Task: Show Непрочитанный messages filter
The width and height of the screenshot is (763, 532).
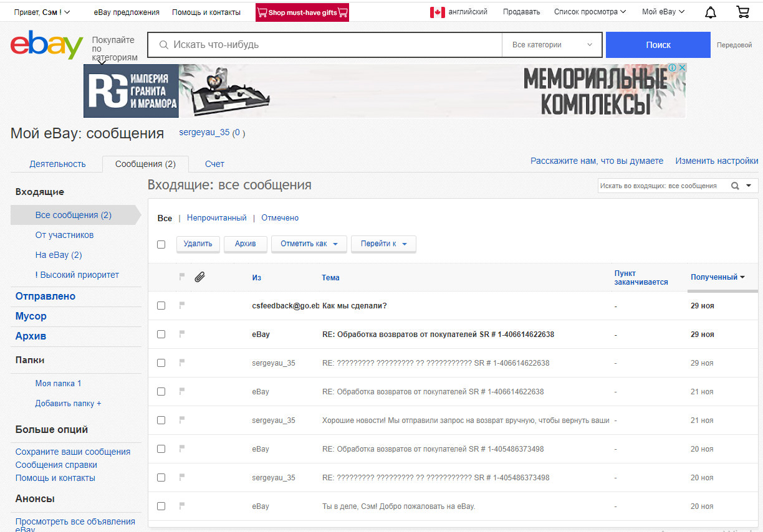Action: click(217, 218)
